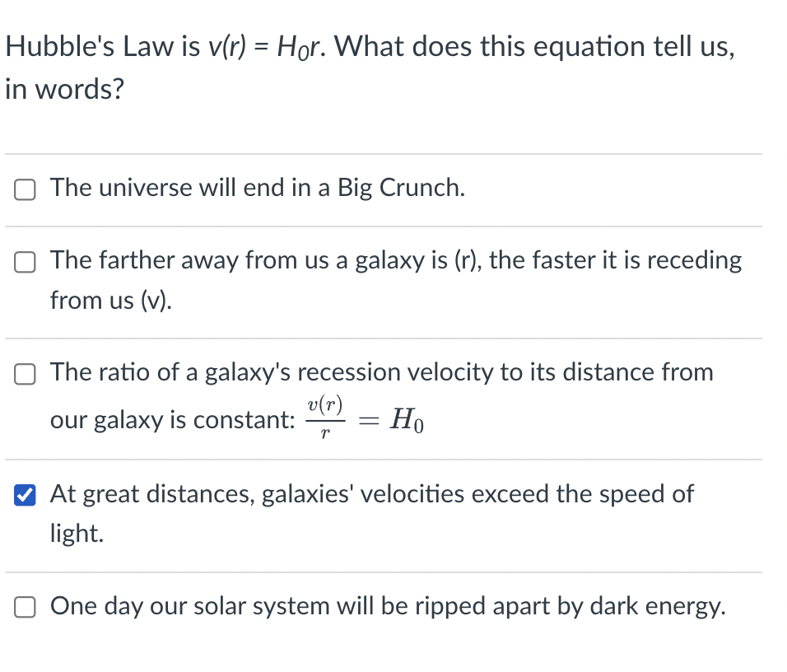
Task: Check the dark energy answer checkbox
Action: [x=25, y=607]
